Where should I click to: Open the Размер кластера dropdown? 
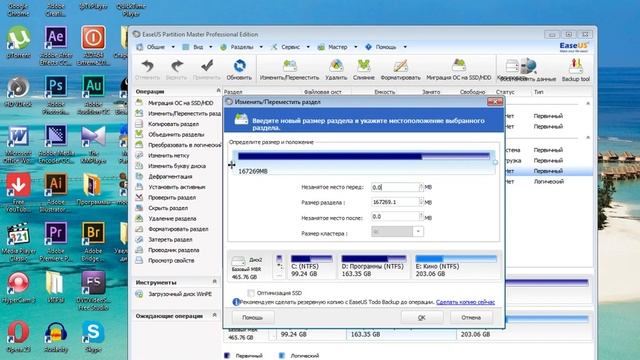(x=418, y=232)
